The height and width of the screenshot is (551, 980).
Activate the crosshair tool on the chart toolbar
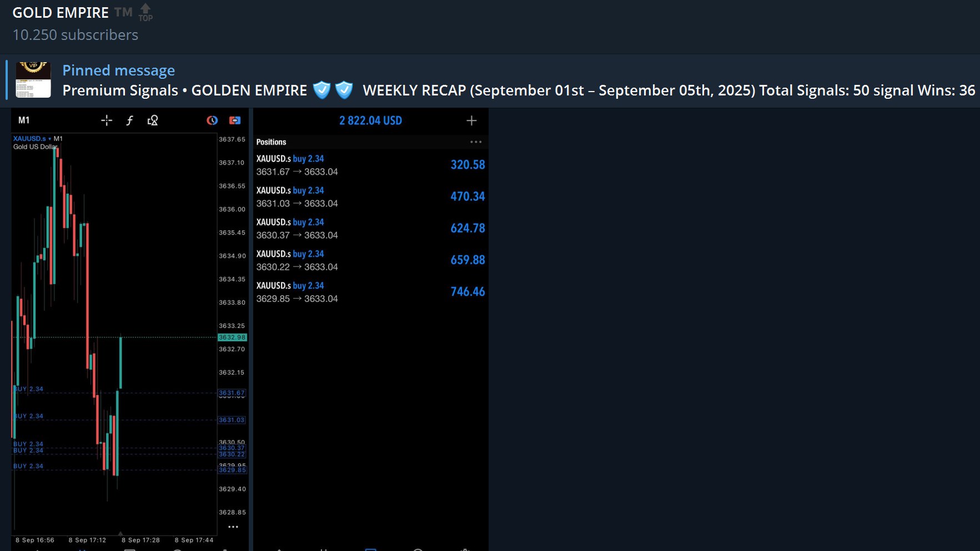pyautogui.click(x=107, y=120)
